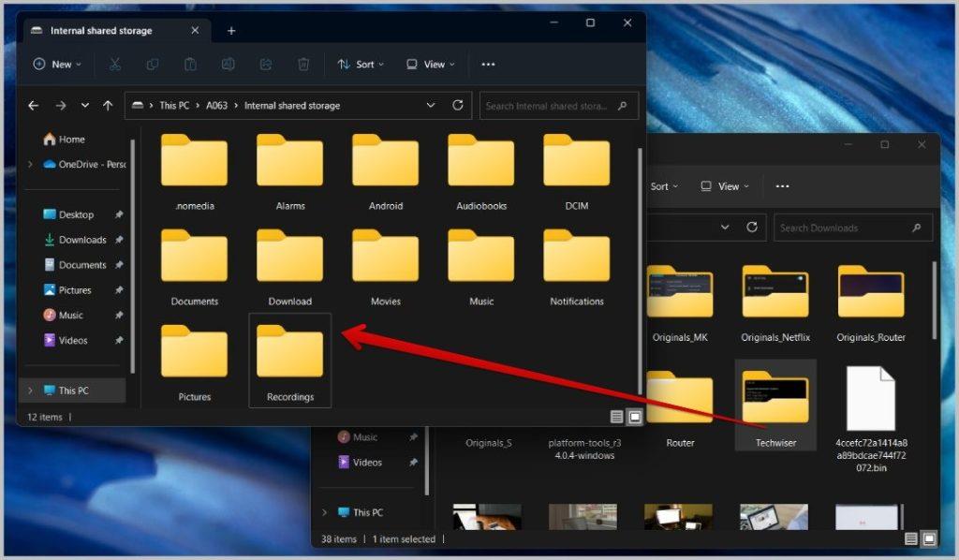Open the Sort dropdown in Downloads window
The image size is (959, 560).
[x=664, y=186]
